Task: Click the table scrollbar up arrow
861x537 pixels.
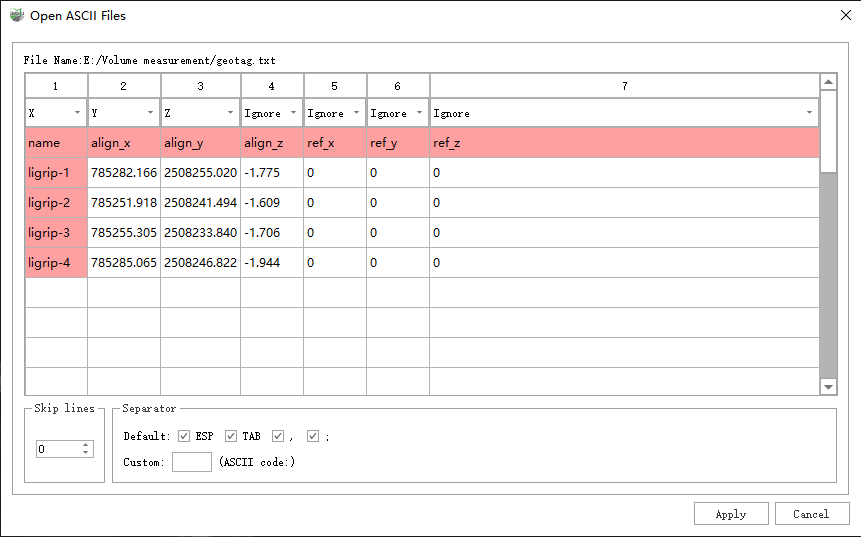Action: (828, 82)
